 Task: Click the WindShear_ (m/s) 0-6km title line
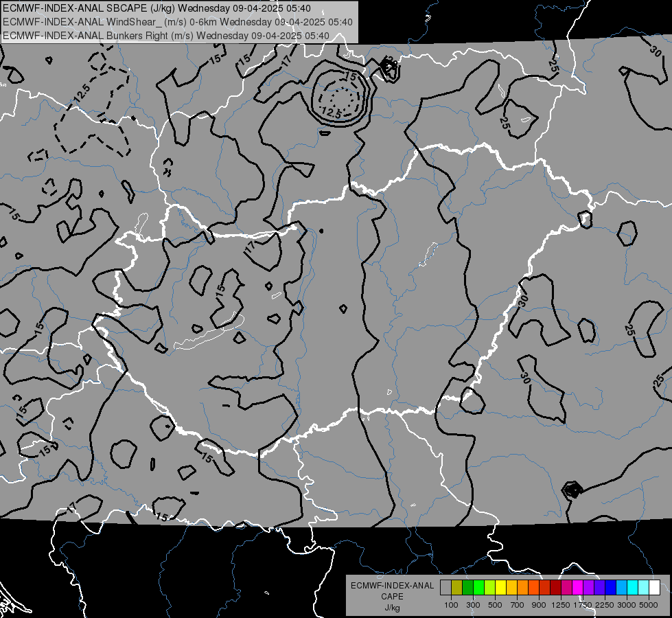177,22
